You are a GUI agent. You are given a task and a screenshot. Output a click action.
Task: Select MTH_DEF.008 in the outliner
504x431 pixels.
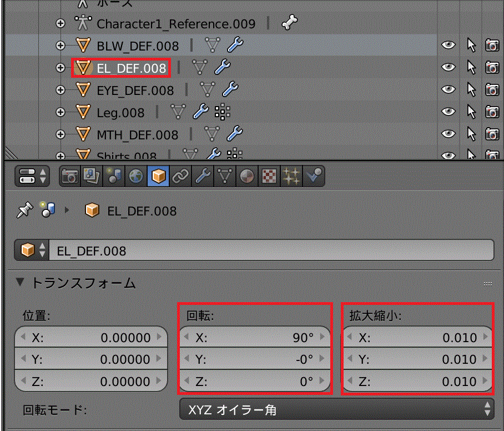137,134
